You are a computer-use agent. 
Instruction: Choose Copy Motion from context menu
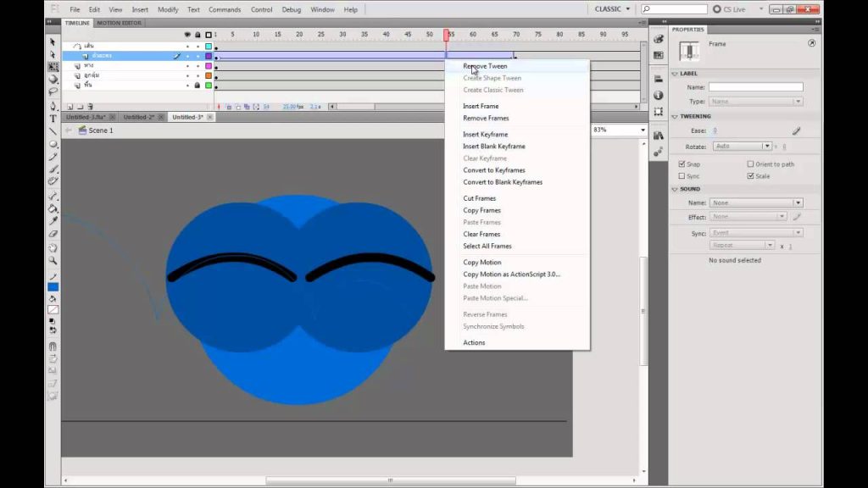pyautogui.click(x=481, y=263)
